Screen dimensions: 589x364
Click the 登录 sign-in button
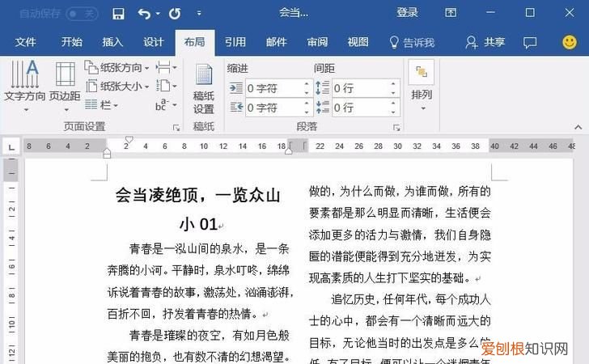coord(407,13)
